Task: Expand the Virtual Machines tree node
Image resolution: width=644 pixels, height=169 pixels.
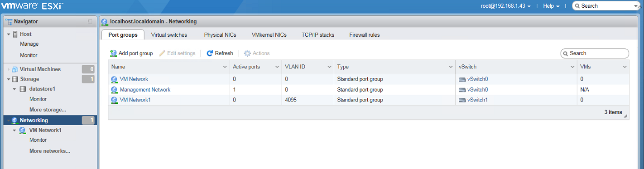Action: (x=9, y=69)
